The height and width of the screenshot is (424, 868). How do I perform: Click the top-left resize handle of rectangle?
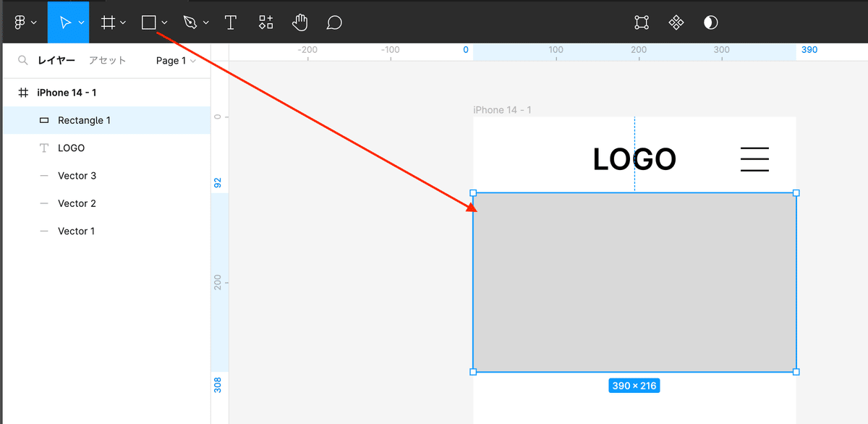[x=473, y=192]
